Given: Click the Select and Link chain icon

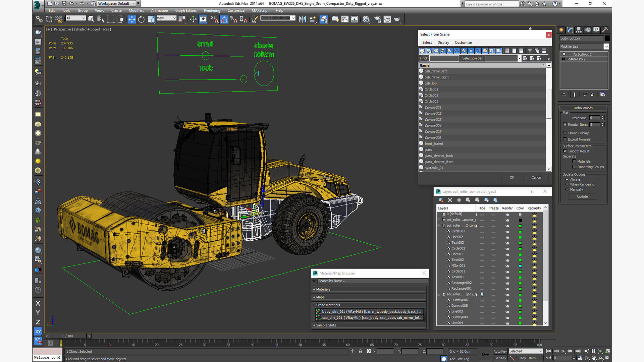Looking at the screenshot, I should pyautogui.click(x=39, y=19).
